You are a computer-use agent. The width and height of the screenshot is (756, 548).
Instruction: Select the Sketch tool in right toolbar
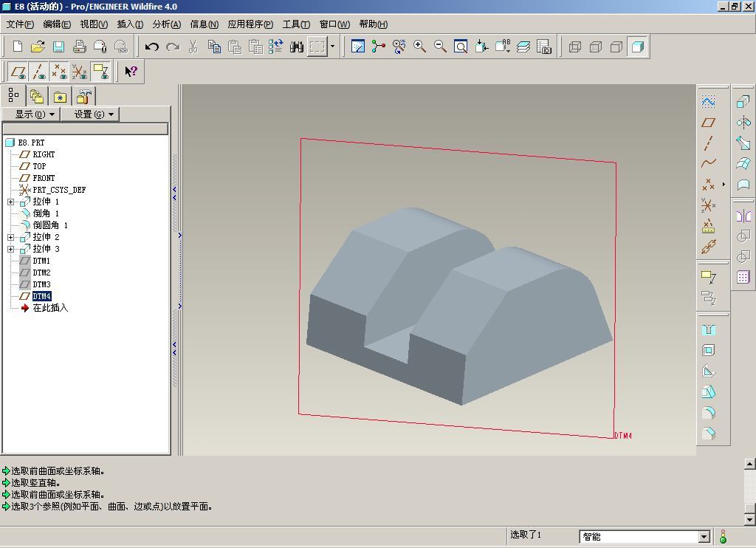click(x=708, y=102)
